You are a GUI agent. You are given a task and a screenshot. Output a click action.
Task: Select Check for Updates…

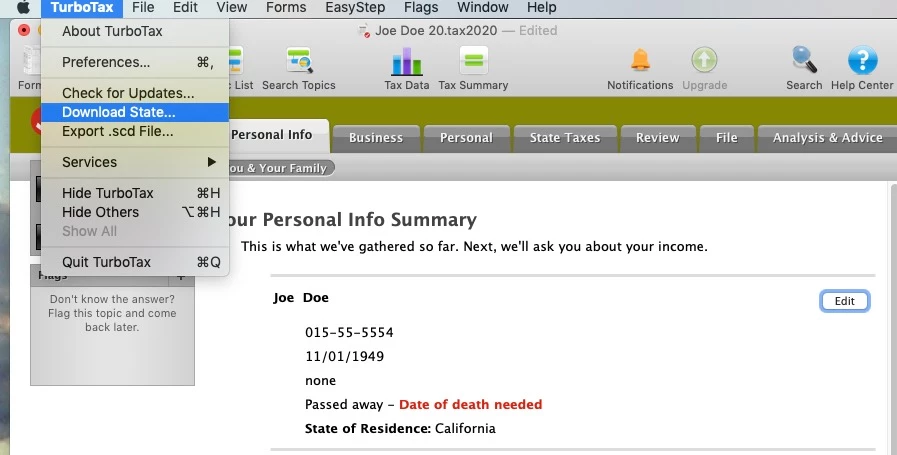[x=135, y=93]
